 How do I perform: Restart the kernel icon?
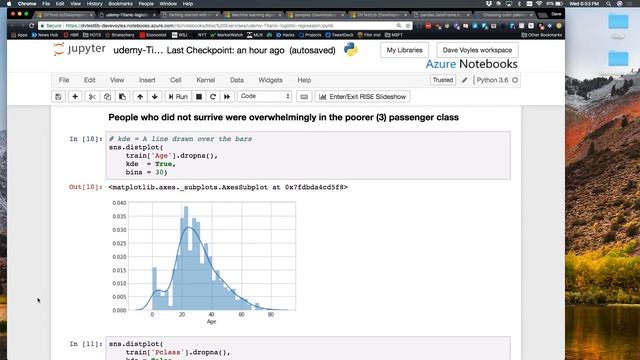[x=213, y=97]
